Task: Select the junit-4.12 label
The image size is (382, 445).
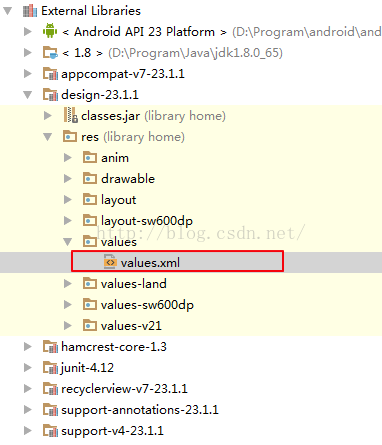Action: [x=87, y=368]
